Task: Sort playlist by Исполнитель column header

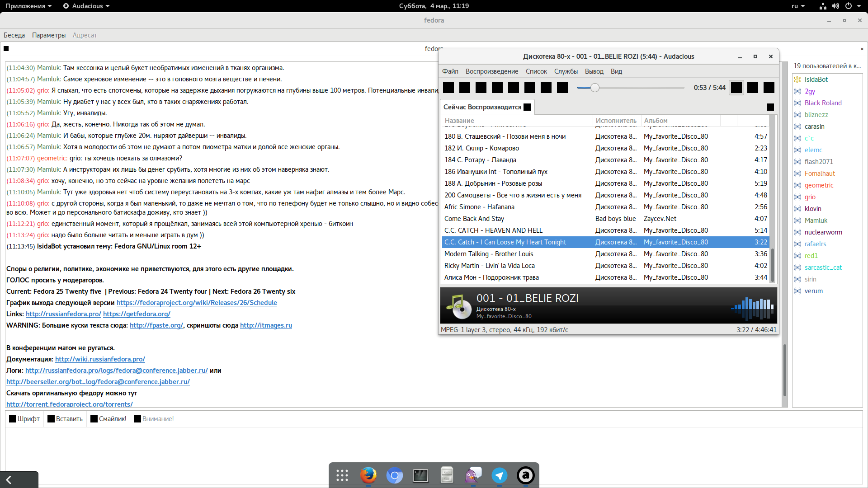Action: coord(617,121)
